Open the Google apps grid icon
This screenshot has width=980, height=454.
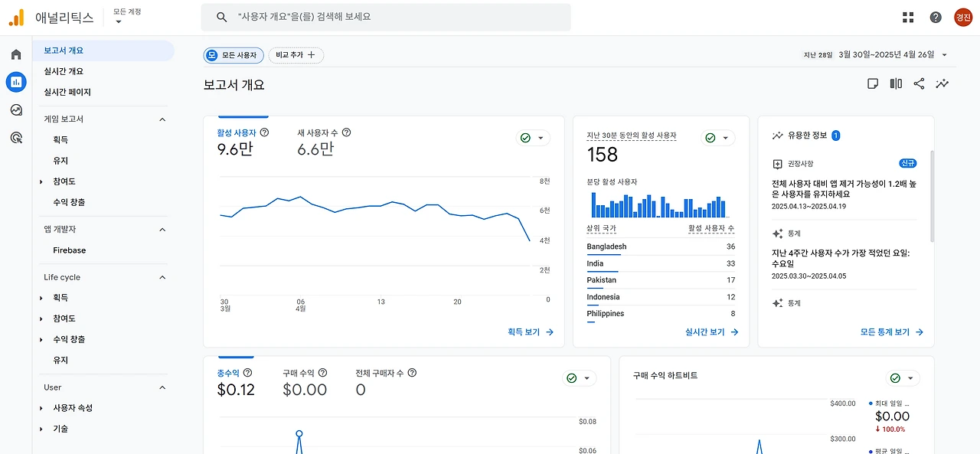point(909,17)
